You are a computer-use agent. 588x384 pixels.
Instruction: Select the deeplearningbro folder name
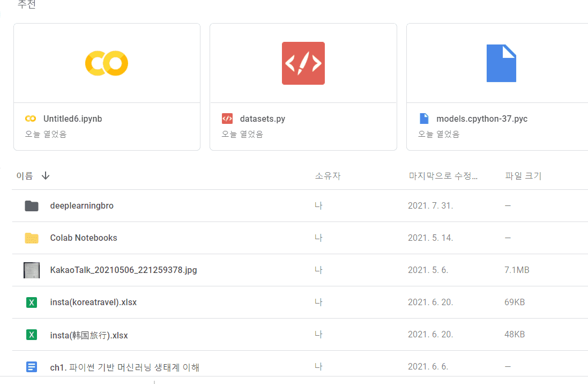(x=82, y=206)
